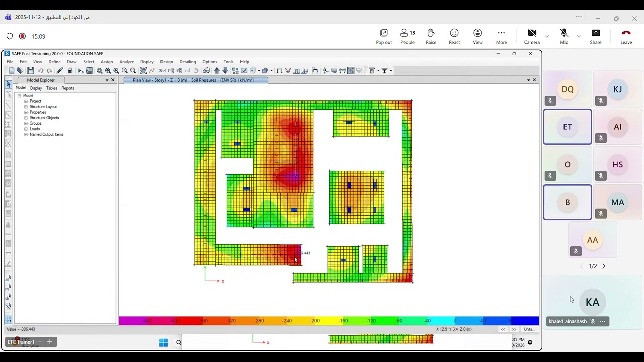Screen dimensions: 644x362
Task: Expand the Structure Layout tree node
Action: point(26,107)
